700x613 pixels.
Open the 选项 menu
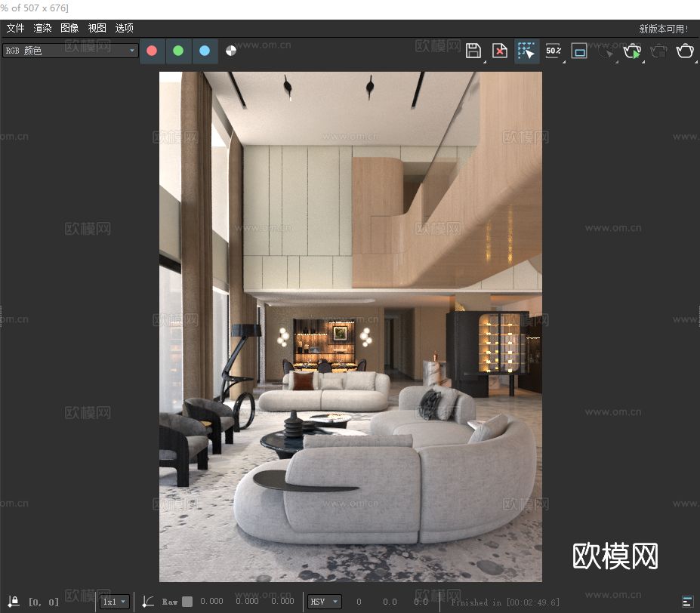[124, 28]
